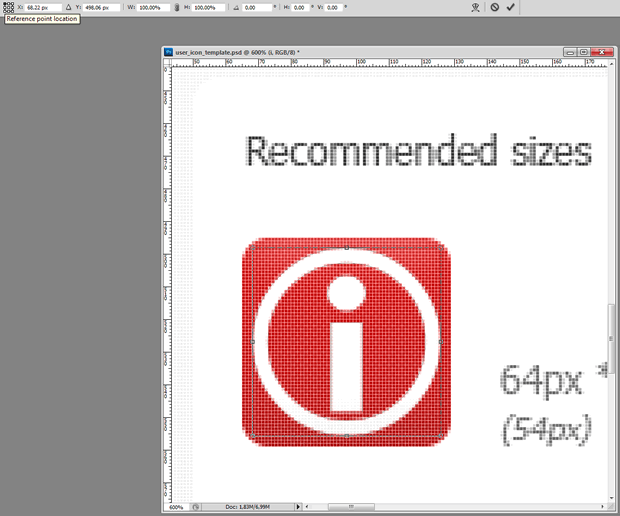Cancel the transform
This screenshot has width=620, height=516.
click(x=495, y=7)
